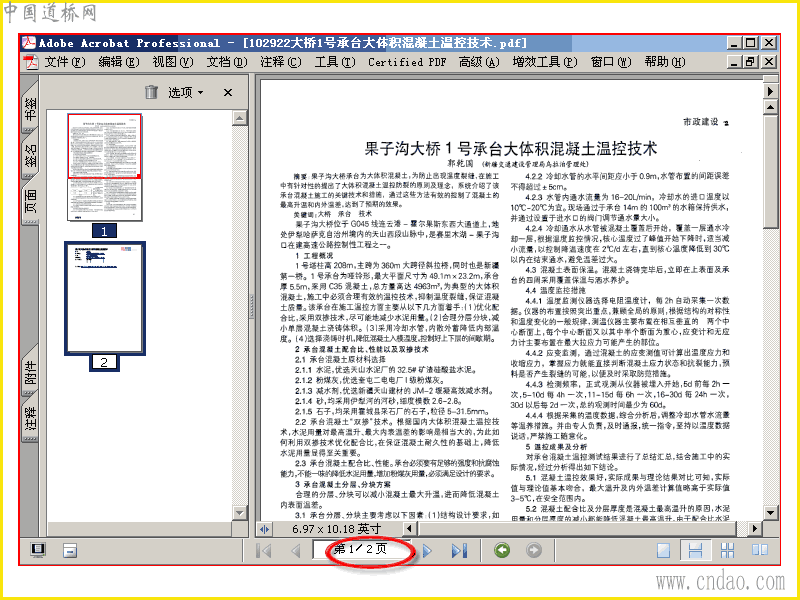Jump to last page icon
800x600 pixels.
459,551
